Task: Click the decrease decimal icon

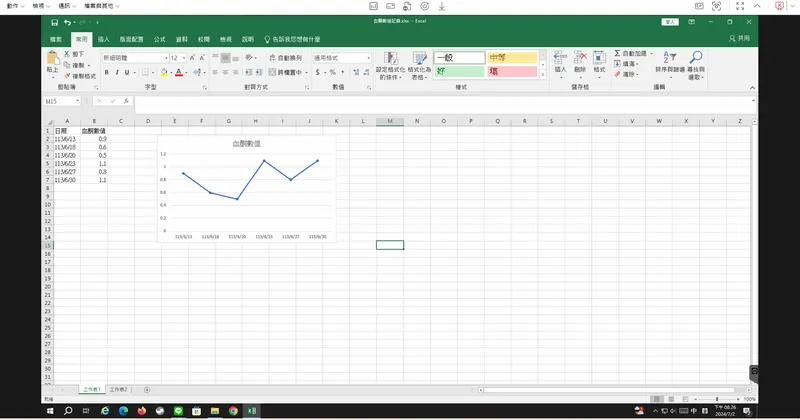Action: (366, 72)
